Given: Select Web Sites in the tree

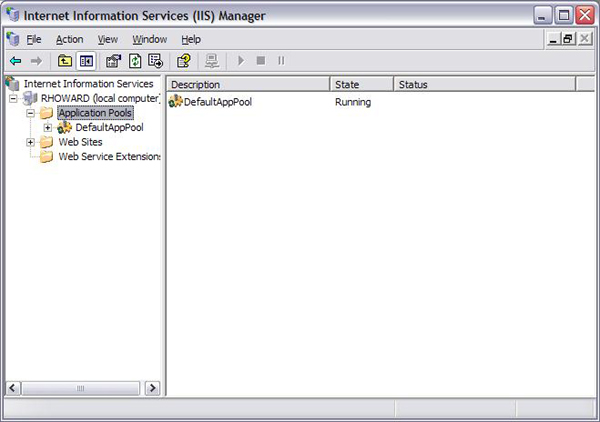Looking at the screenshot, I should 80,142.
